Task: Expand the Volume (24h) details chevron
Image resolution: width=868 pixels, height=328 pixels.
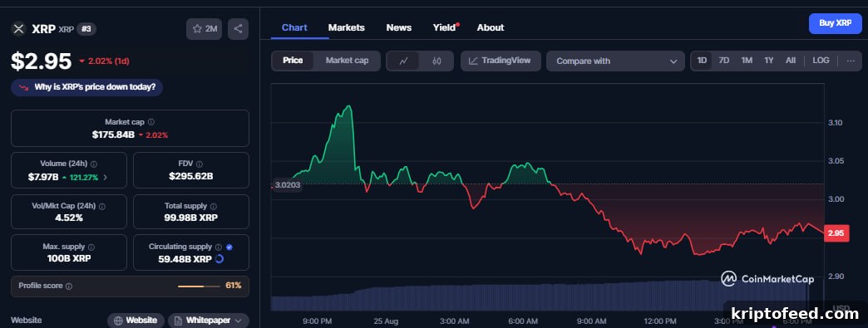Action: (106, 177)
